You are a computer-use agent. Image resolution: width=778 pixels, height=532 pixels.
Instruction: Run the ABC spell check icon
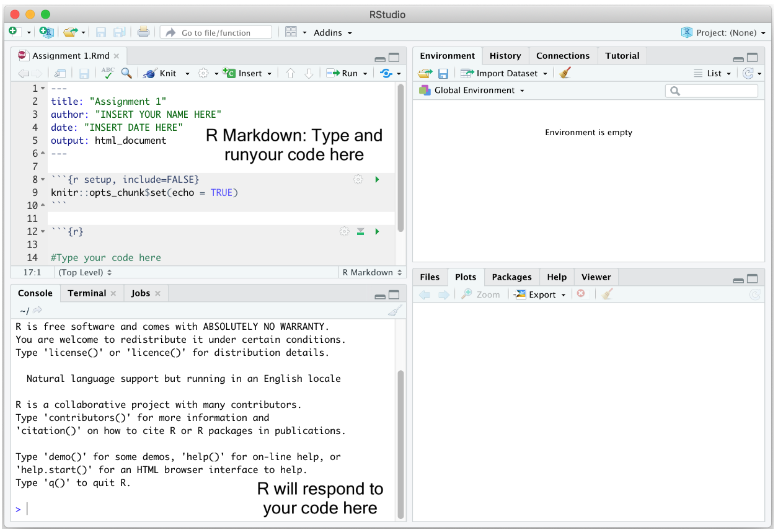coord(108,73)
